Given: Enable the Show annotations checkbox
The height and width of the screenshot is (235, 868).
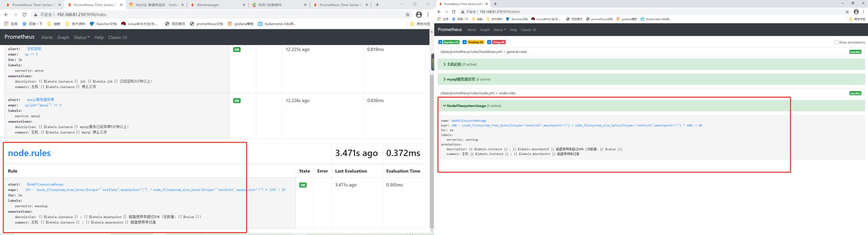Looking at the screenshot, I should (836, 42).
